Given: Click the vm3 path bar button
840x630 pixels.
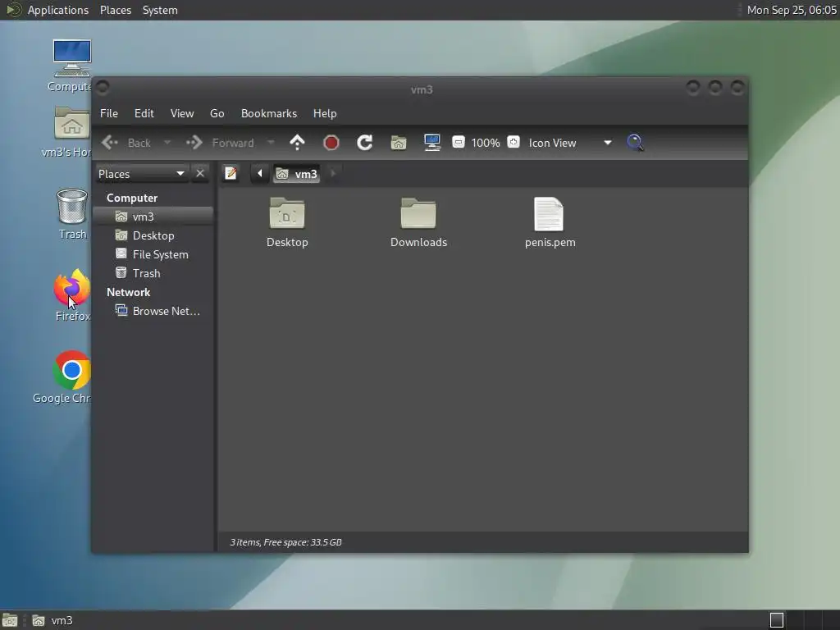Looking at the screenshot, I should click(297, 174).
